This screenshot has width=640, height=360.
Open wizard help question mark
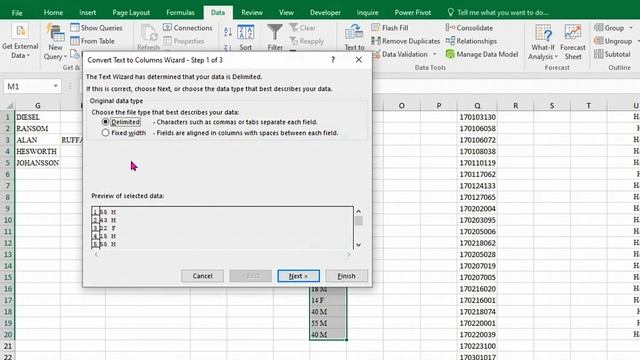(x=333, y=60)
